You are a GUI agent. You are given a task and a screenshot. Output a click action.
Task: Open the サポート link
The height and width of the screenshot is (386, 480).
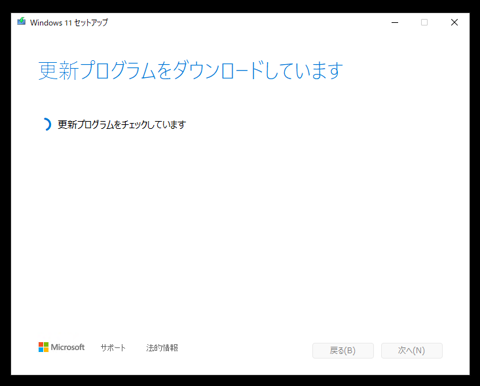(x=113, y=348)
